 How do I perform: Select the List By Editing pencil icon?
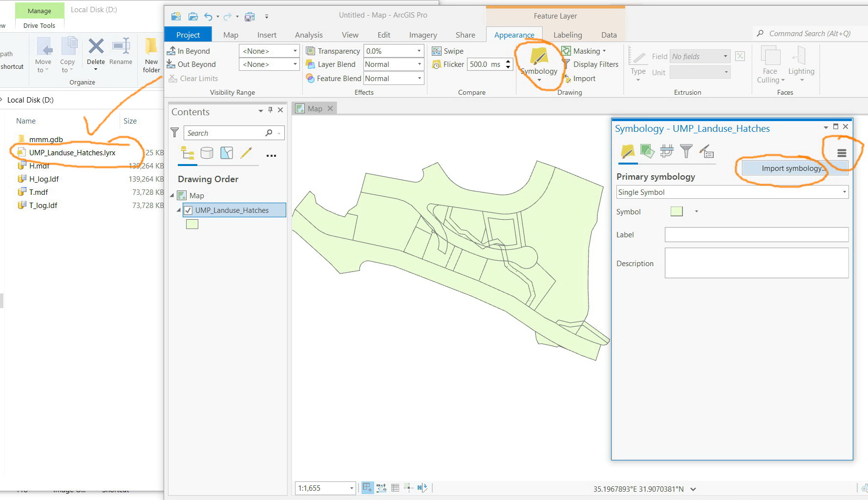tap(247, 153)
